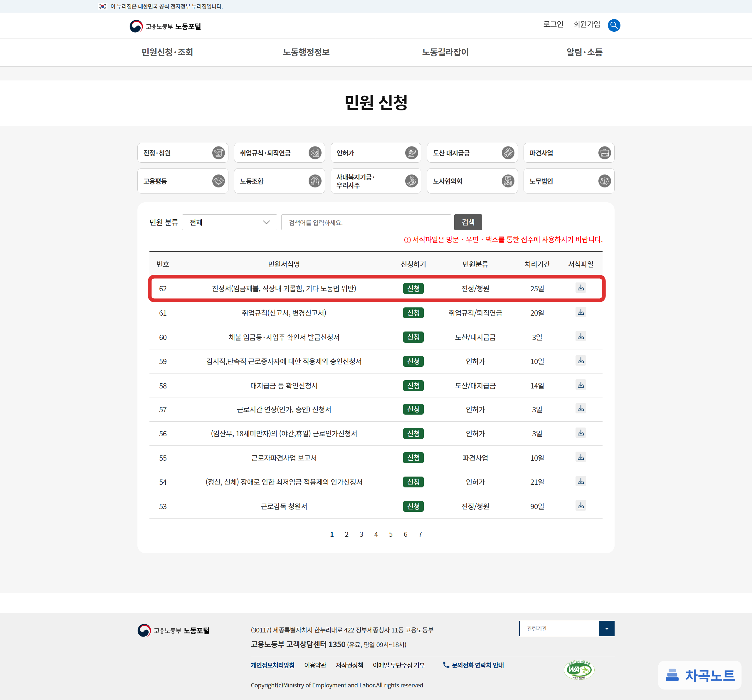Click the WA web accessibility badge
Image resolution: width=752 pixels, height=700 pixels.
coord(579,670)
